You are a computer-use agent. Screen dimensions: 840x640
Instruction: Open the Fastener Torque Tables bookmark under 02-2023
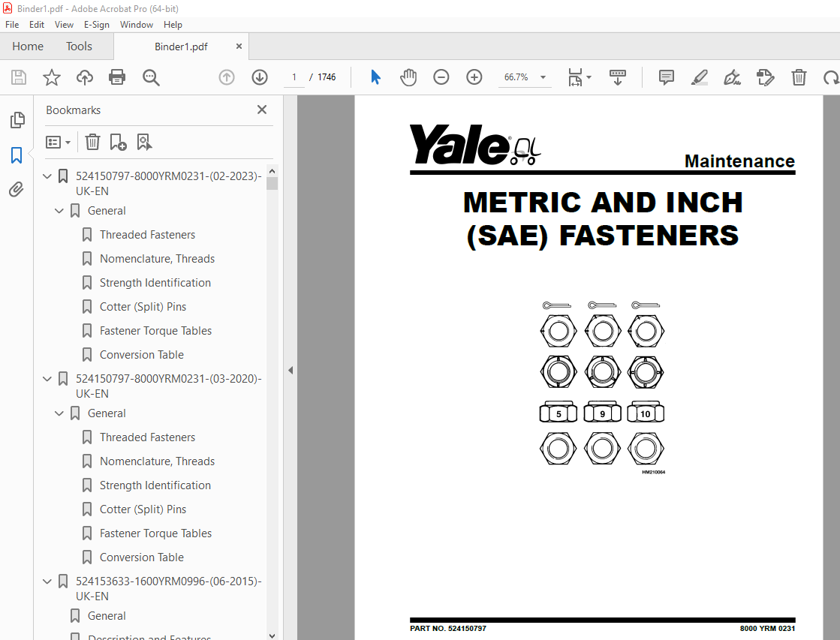pos(155,330)
